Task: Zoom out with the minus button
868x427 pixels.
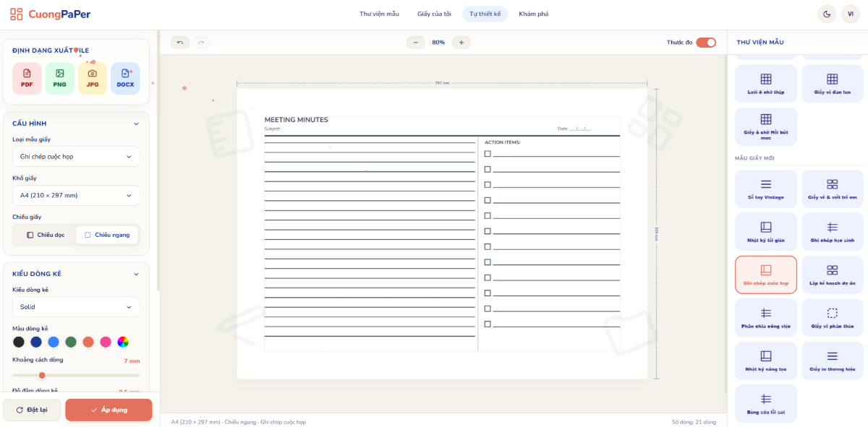Action: coord(416,43)
